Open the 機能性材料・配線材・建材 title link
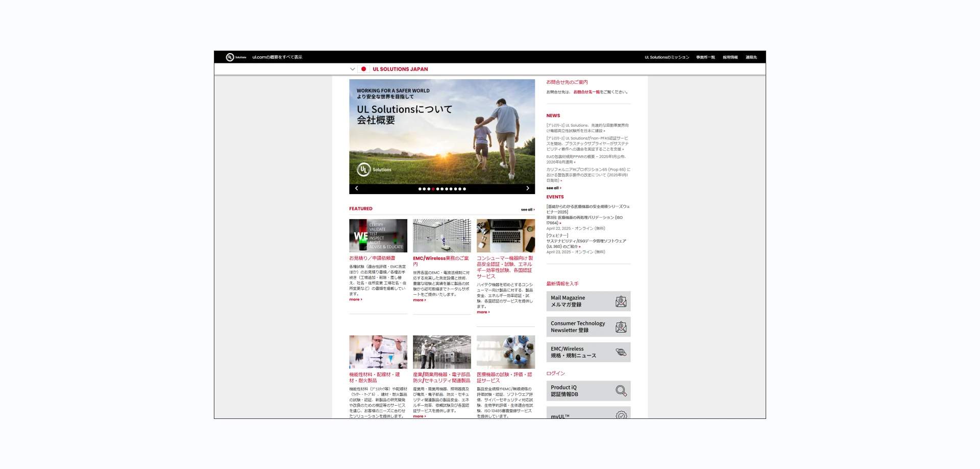 [x=375, y=378]
